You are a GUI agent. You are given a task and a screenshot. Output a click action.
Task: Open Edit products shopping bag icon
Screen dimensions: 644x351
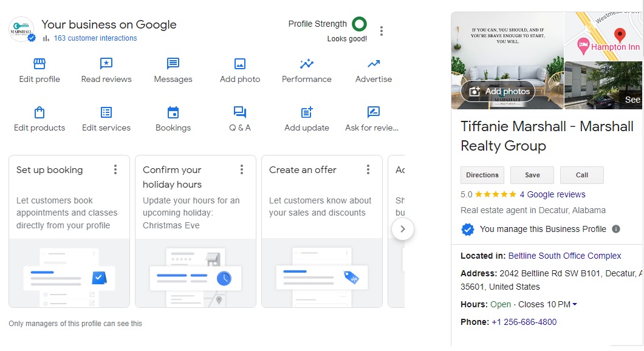(39, 112)
